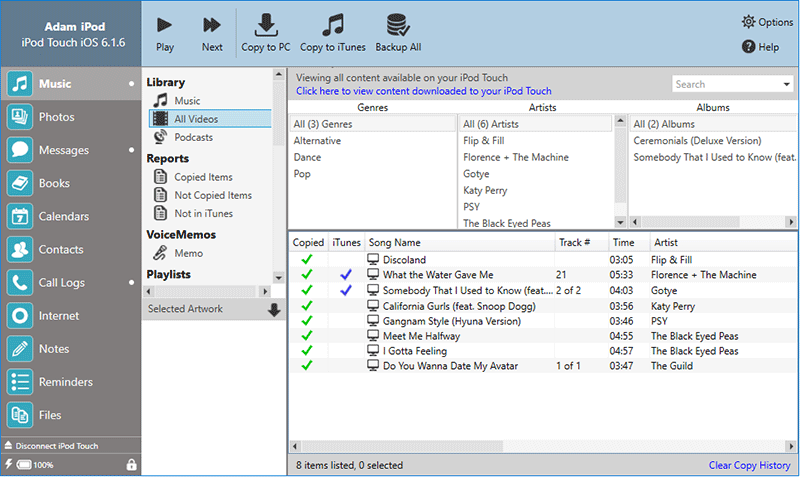Expand the Selected Artwork panel arrow

[274, 309]
